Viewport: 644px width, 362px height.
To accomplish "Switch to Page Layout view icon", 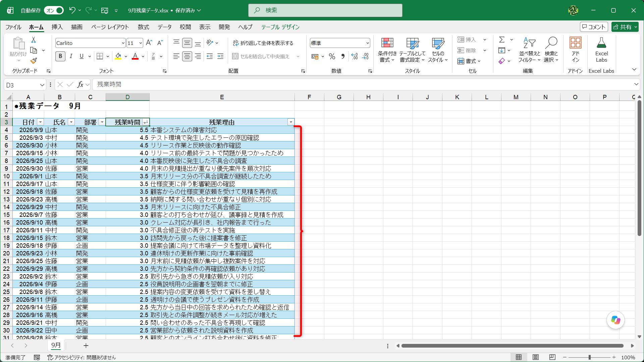I will [536, 357].
